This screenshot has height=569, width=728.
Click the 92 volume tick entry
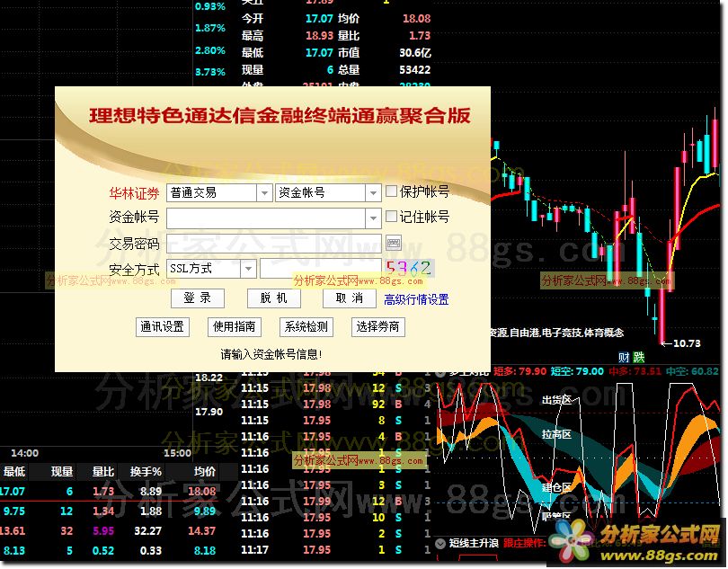pyautogui.click(x=378, y=405)
